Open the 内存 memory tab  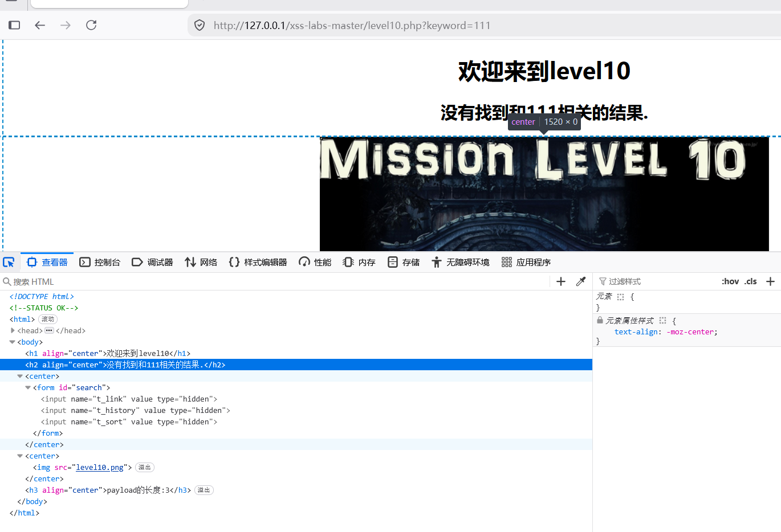click(359, 262)
